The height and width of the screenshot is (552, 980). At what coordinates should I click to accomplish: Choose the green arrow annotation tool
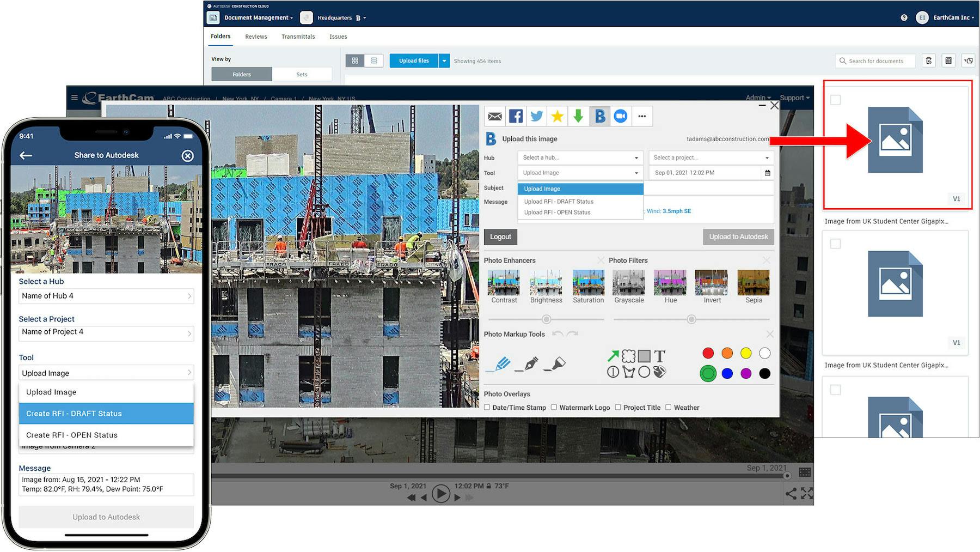612,355
